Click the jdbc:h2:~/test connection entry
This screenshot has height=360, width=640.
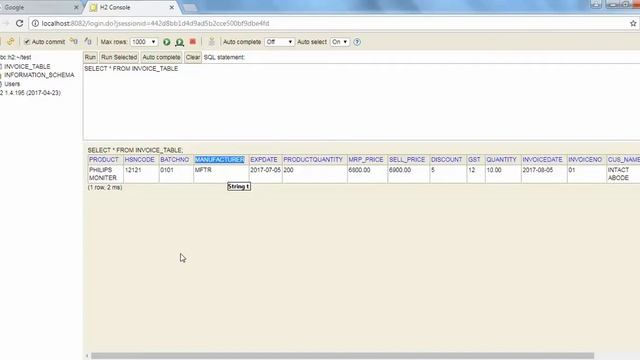coord(16,57)
